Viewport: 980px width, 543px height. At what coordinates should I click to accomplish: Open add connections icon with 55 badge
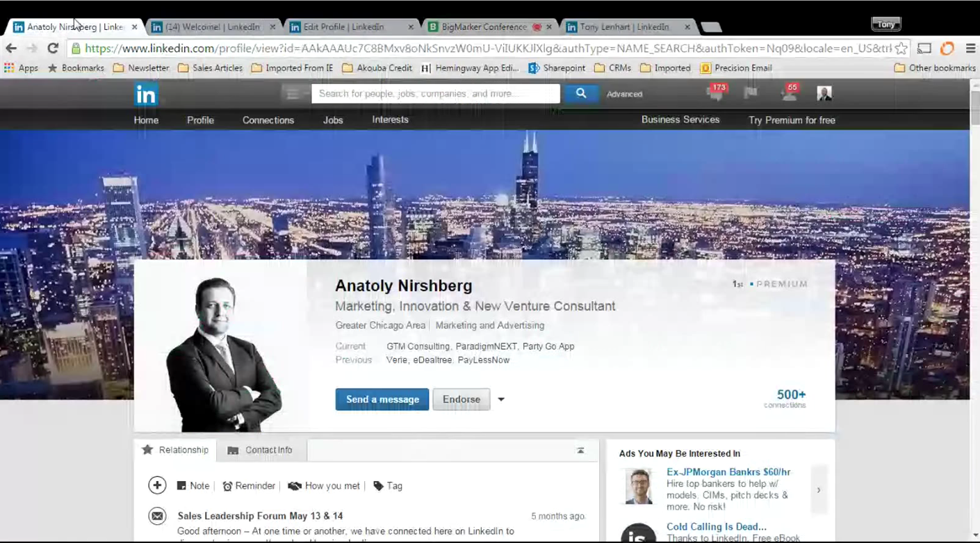790,93
